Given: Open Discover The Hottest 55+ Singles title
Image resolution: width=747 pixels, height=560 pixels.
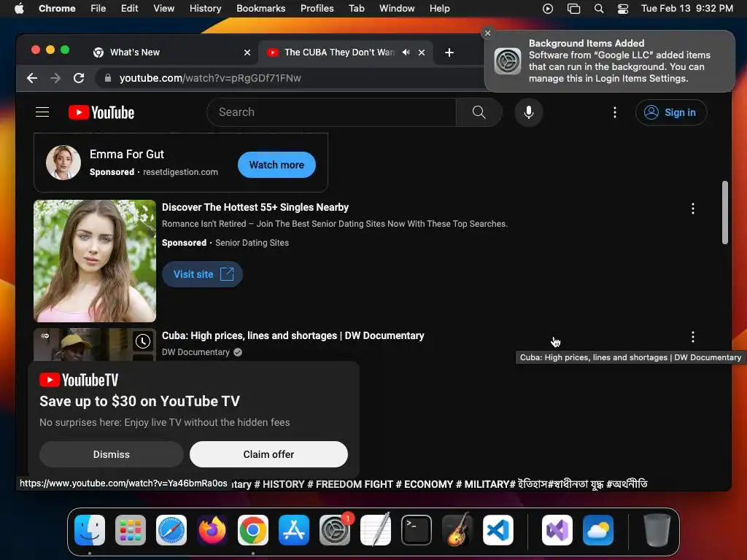Looking at the screenshot, I should 255,207.
